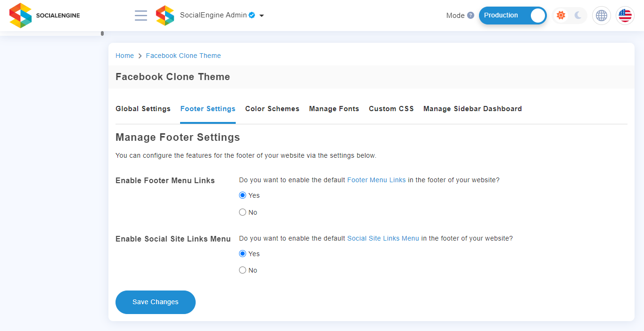
Task: Select Yes for Enable Footer Menu Links
Action: pyautogui.click(x=243, y=195)
